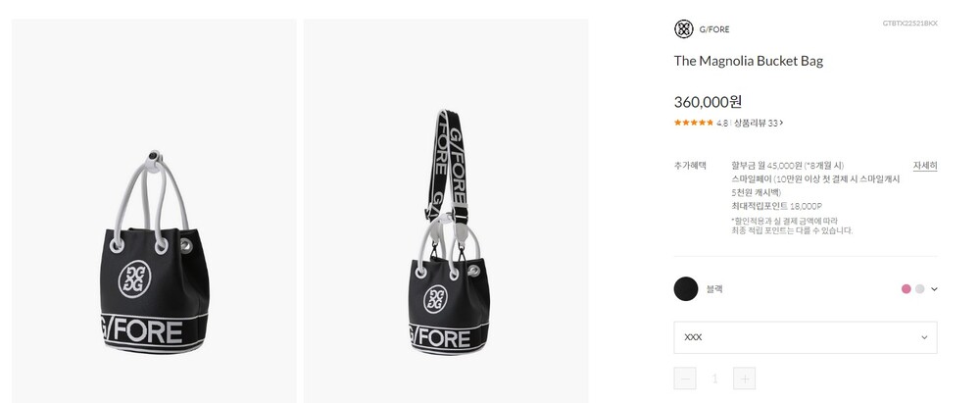Click the 360,000원 price text
The image size is (980, 403).
(709, 101)
